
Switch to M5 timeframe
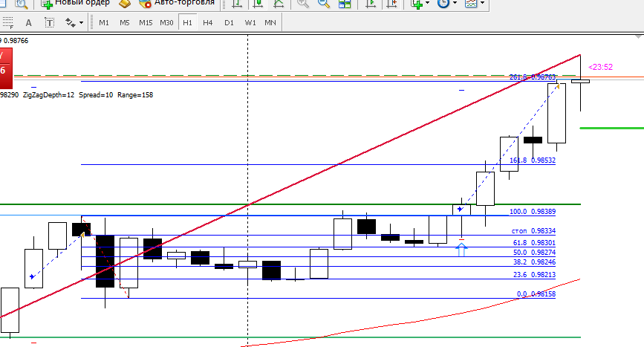[x=125, y=22]
